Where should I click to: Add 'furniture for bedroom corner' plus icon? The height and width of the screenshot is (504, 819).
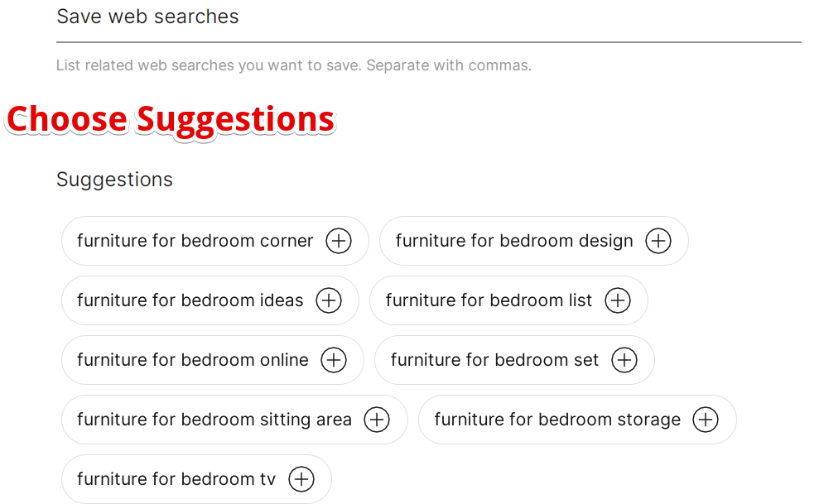coord(339,241)
